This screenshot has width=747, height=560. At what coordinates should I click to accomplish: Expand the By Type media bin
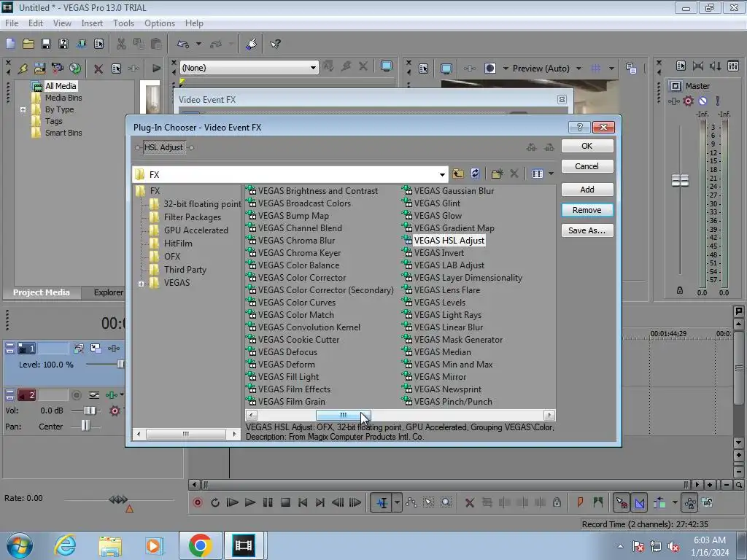click(23, 109)
